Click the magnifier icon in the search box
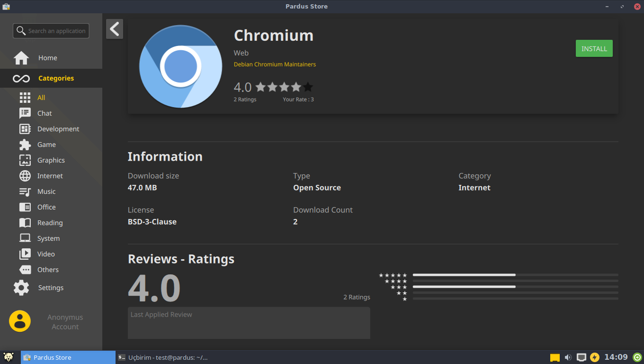Image resolution: width=644 pixels, height=364 pixels. (21, 31)
